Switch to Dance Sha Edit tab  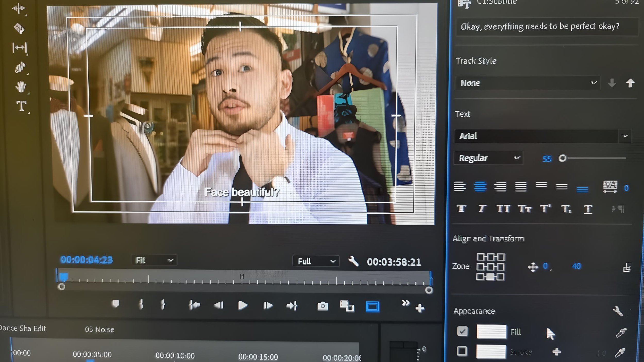(23, 329)
